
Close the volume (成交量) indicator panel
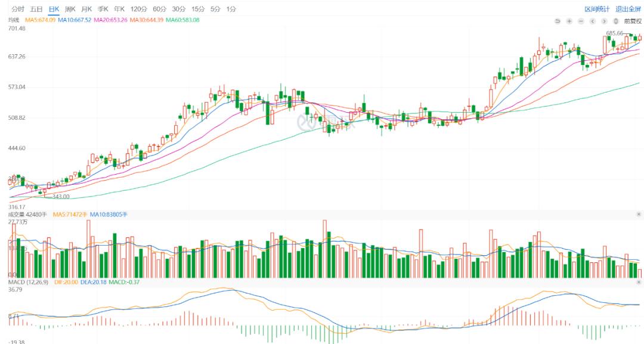coord(639,214)
